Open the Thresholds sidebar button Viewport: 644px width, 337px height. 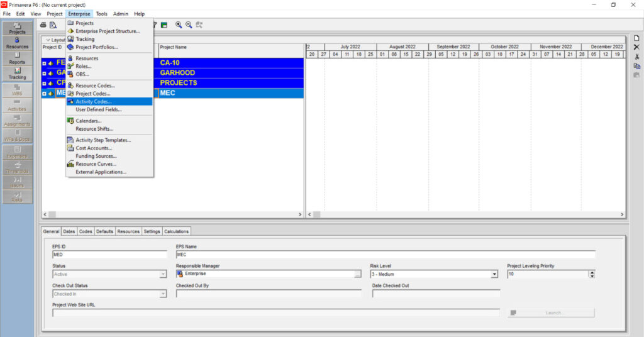17,167
